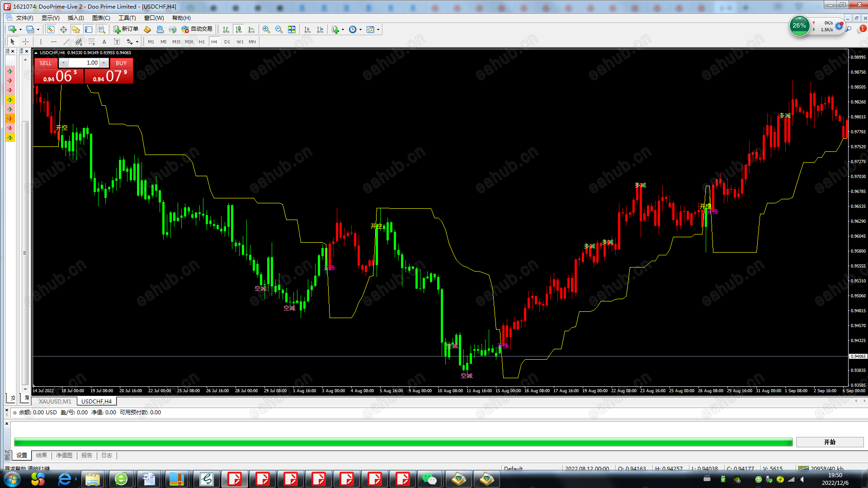Click the New Order (新订单) button
Image resolution: width=868 pixels, height=488 pixels.
pyautogui.click(x=126, y=29)
